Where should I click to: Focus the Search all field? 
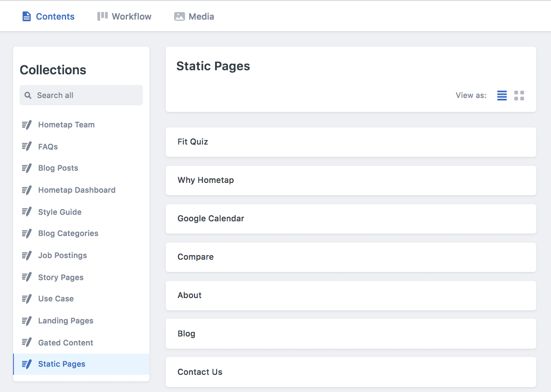point(86,95)
